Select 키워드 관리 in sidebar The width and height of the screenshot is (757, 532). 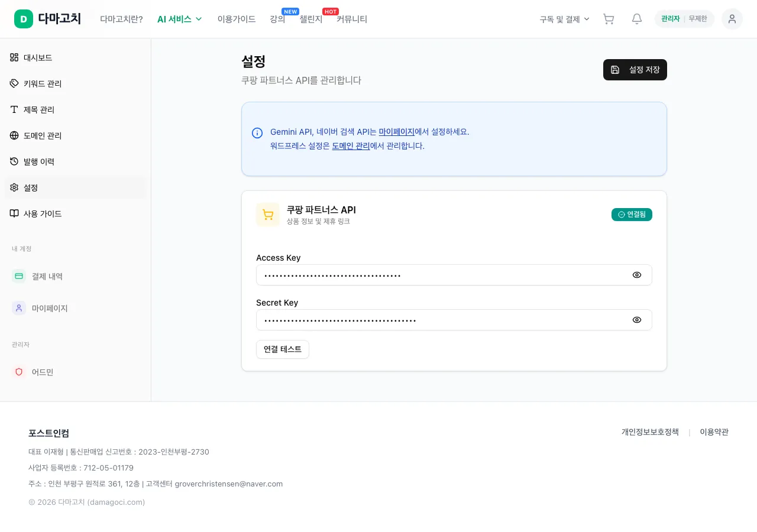pyautogui.click(x=75, y=83)
